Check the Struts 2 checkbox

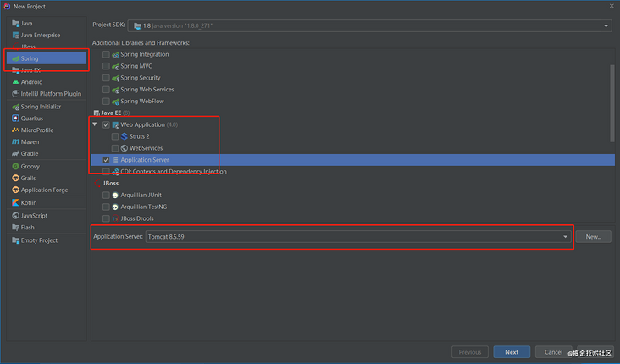point(115,136)
